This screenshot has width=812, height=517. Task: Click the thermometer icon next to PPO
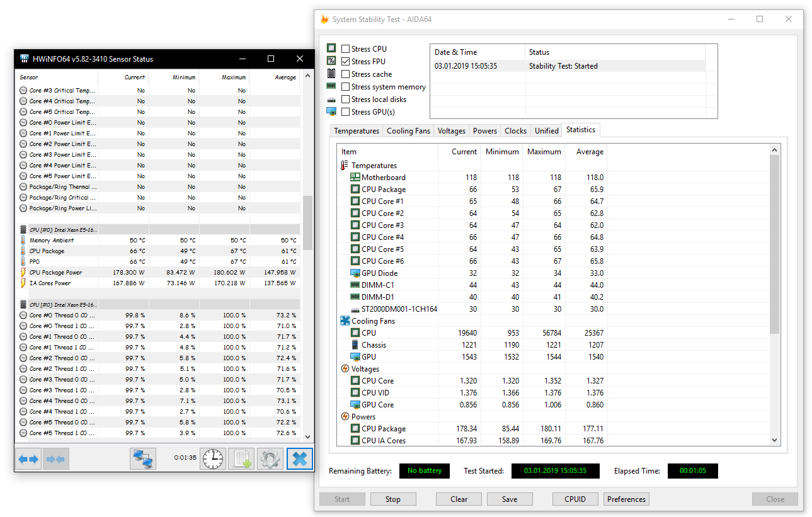pos(23,262)
